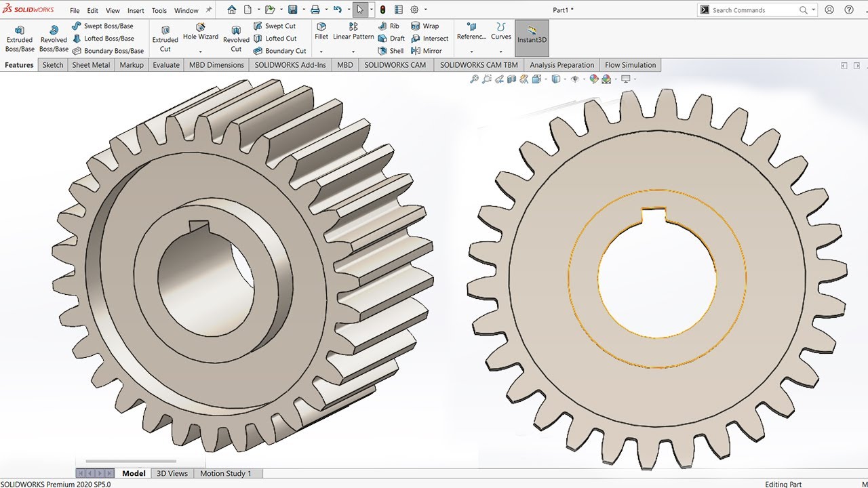Viewport: 868px width, 488px height.
Task: Switch to the Sheet Metal tab
Action: [x=91, y=65]
